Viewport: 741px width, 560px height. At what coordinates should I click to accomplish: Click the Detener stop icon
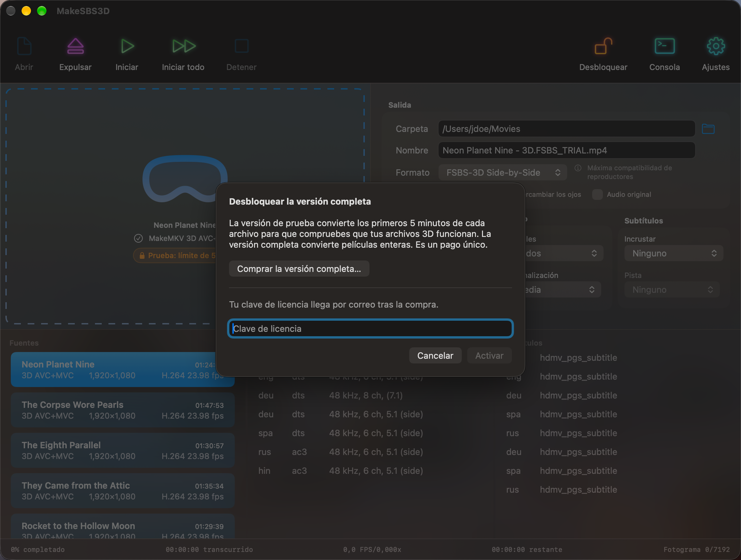tap(241, 46)
